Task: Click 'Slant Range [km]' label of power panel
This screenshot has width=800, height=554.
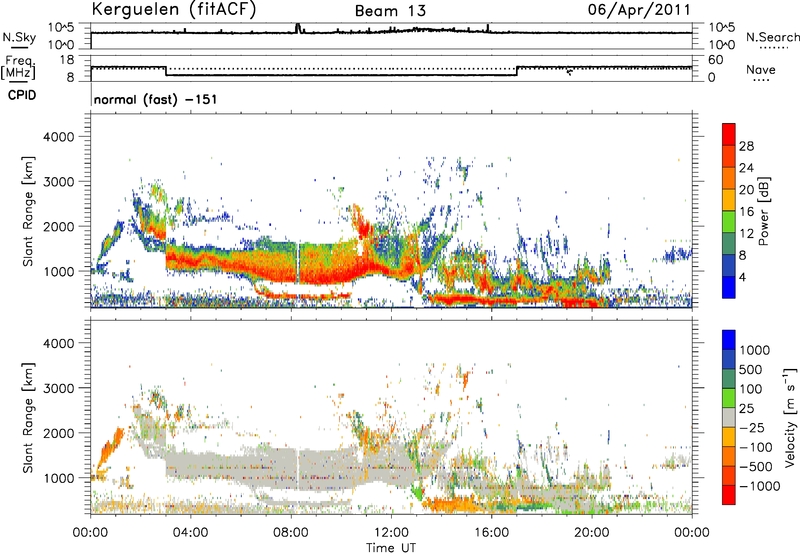Action: click(x=28, y=211)
